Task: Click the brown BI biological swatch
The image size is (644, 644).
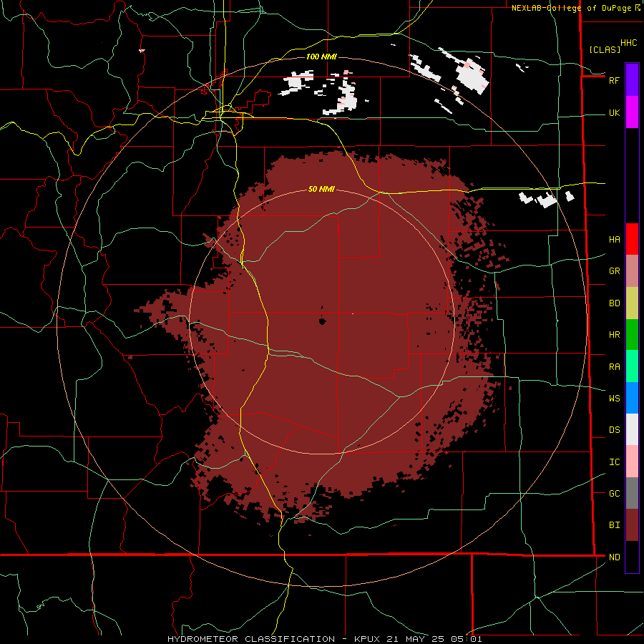Action: (632, 525)
